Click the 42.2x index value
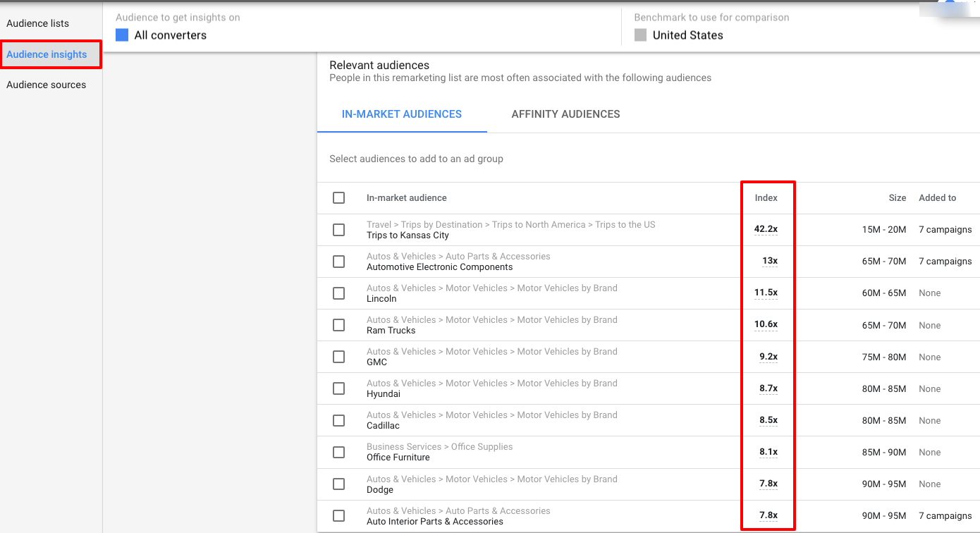 pos(766,229)
